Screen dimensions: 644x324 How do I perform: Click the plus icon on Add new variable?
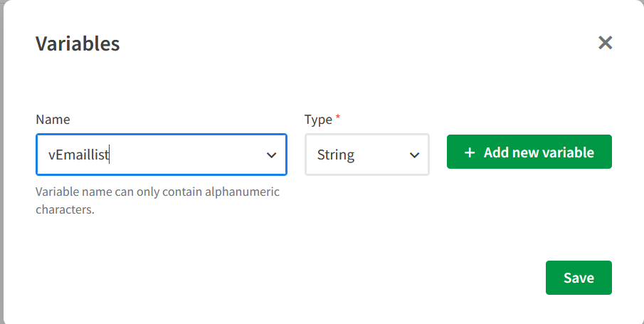(470, 152)
